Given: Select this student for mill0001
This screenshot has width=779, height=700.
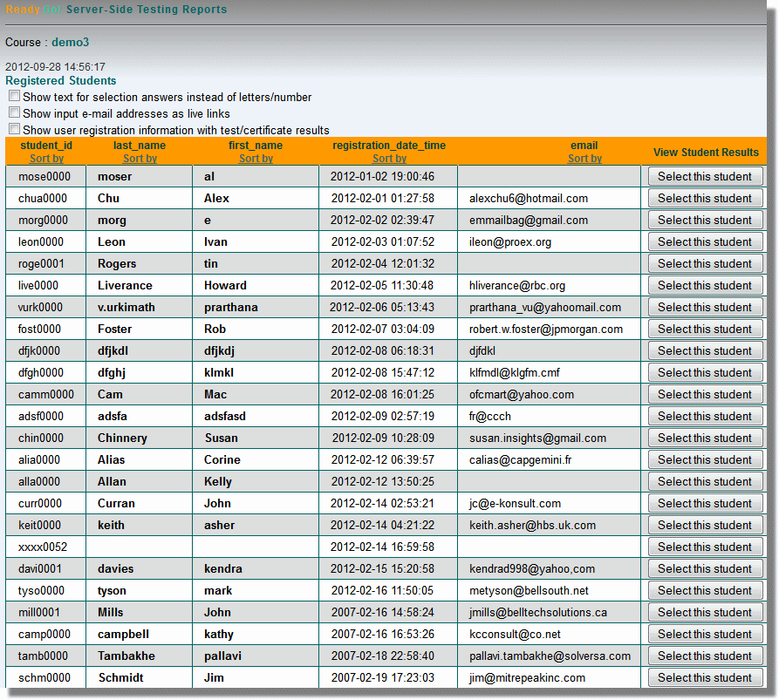Looking at the screenshot, I should tap(705, 613).
